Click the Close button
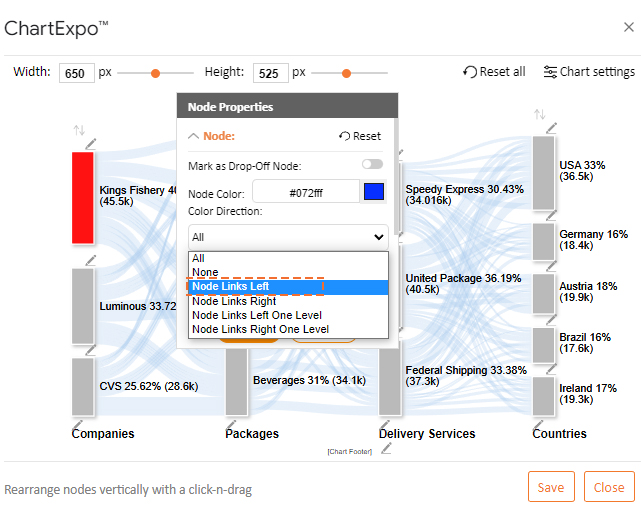 [609, 487]
